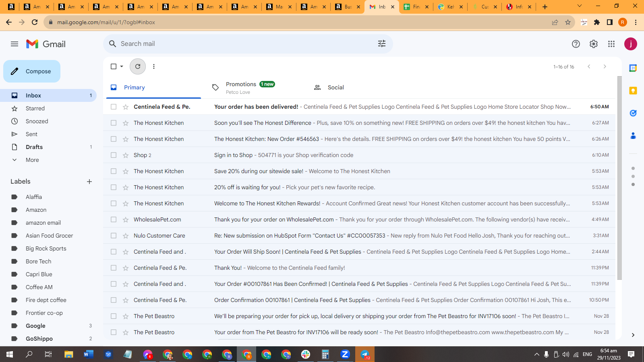Image resolution: width=644 pixels, height=362 pixels.
Task: Create a new label with plus icon
Action: 89,182
